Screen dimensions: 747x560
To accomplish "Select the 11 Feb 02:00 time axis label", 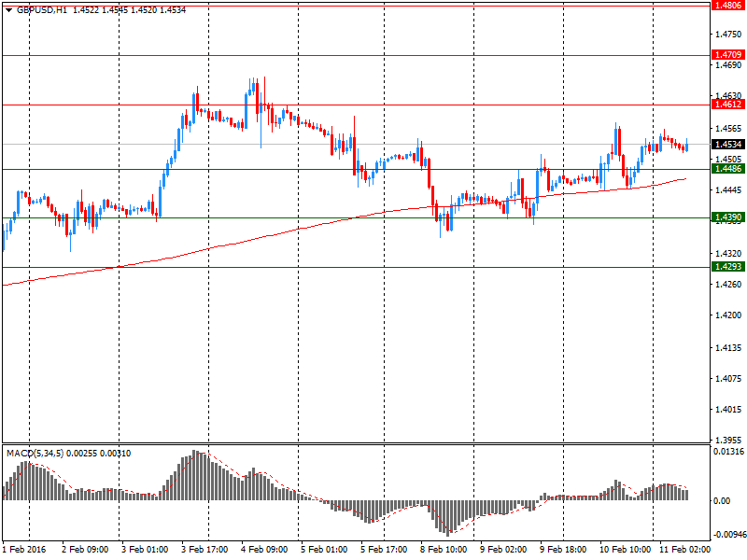I will click(x=684, y=550).
